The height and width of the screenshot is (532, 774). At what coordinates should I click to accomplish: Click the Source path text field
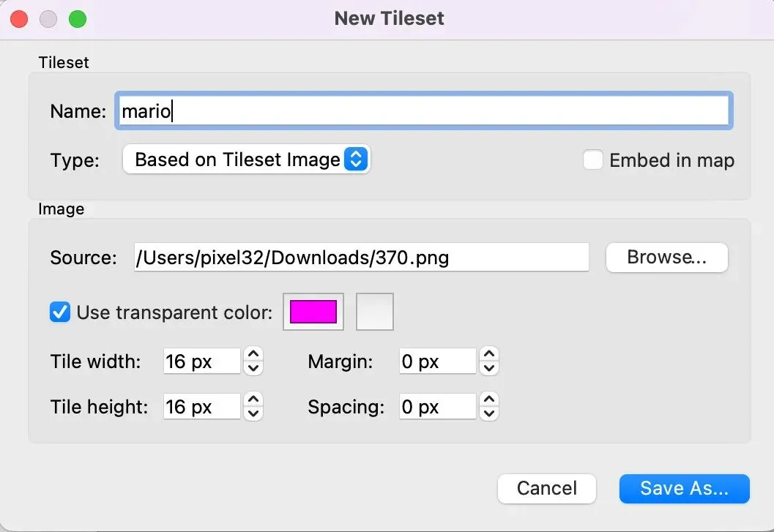[x=361, y=257]
